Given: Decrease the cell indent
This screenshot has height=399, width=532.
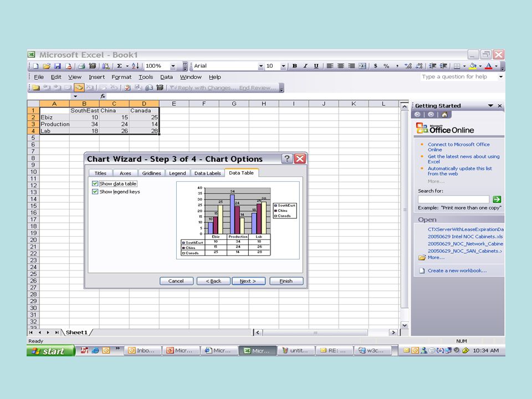Looking at the screenshot, I should 433,66.
